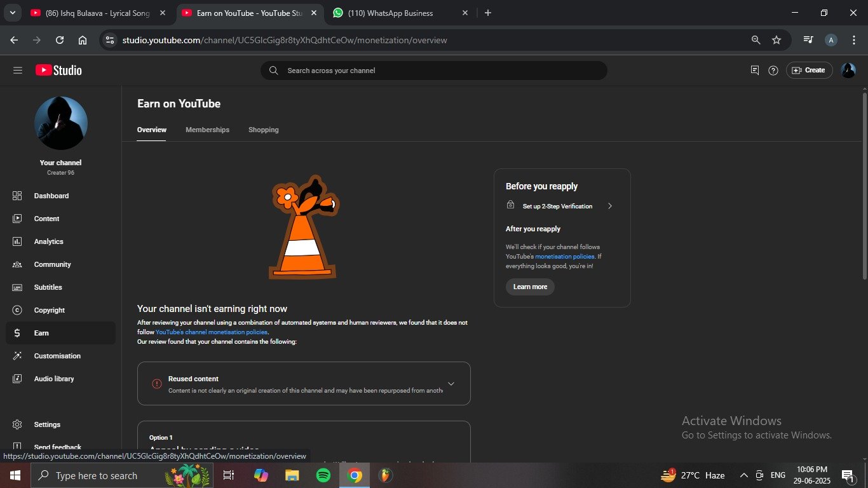
Task: Open FL Studio from taskbar
Action: [385, 475]
